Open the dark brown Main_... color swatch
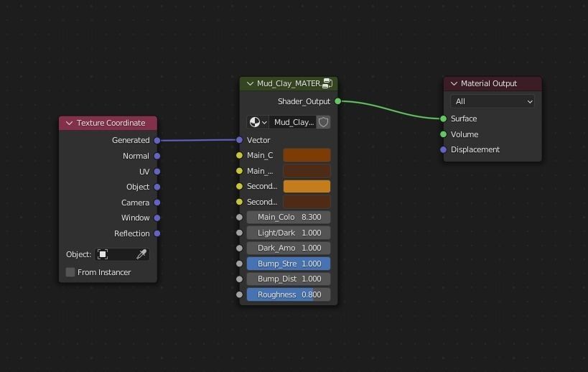588x372 pixels. 307,171
